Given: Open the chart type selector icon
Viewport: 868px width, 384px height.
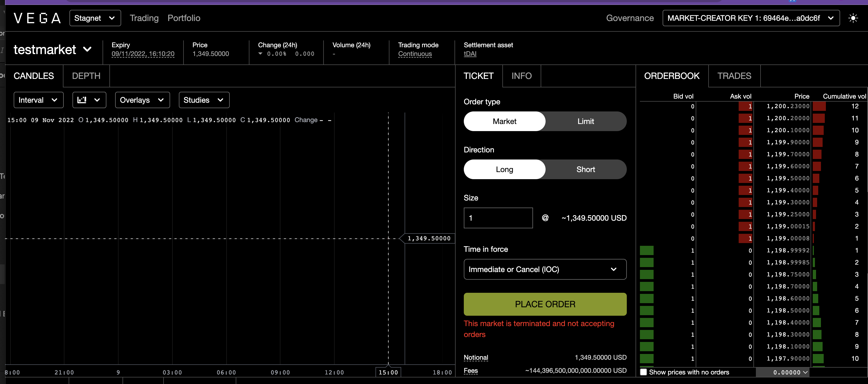Looking at the screenshot, I should coord(89,100).
